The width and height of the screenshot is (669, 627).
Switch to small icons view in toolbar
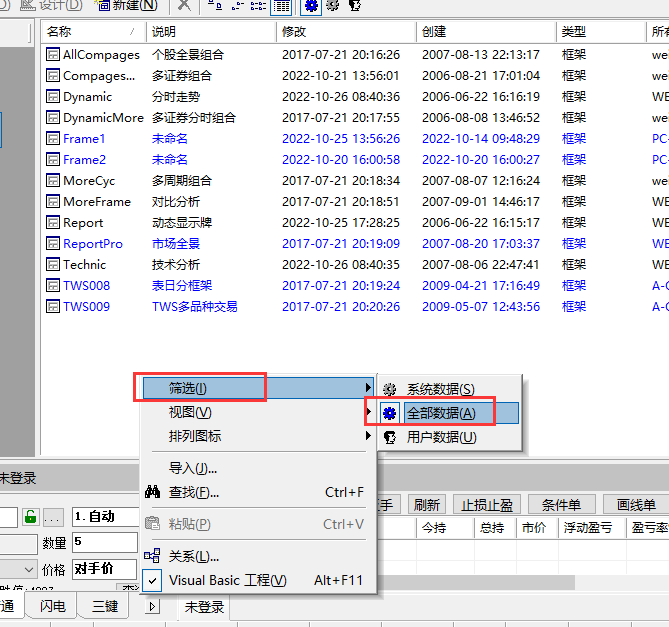tap(237, 6)
